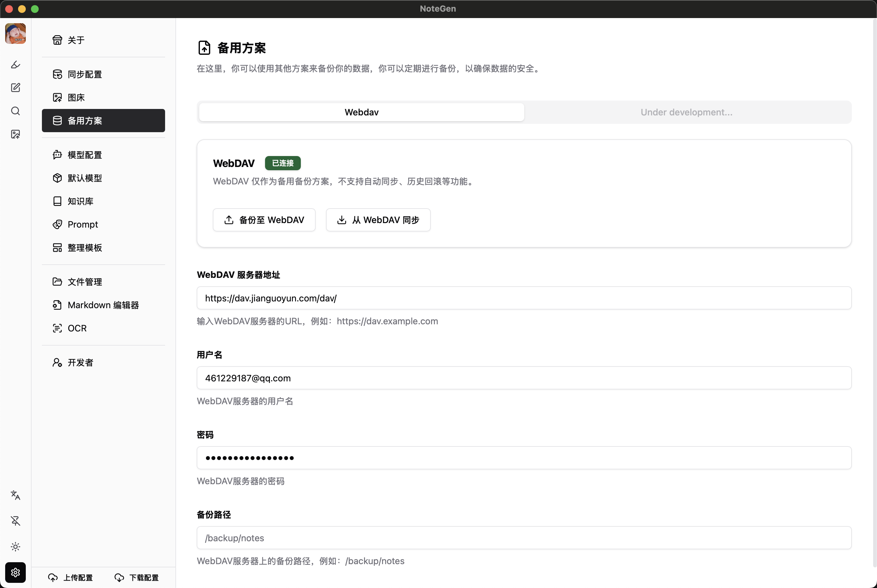Click the 下载配置 button
The height and width of the screenshot is (588, 877).
pos(136,577)
